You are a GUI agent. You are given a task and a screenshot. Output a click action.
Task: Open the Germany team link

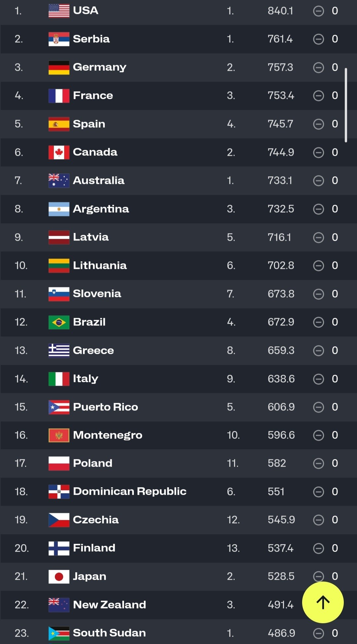(x=99, y=67)
